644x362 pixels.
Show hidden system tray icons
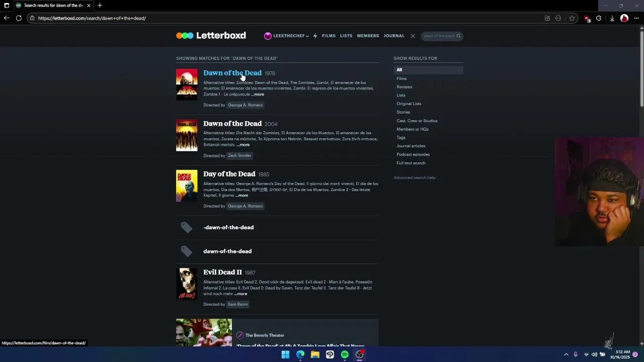tap(566, 354)
